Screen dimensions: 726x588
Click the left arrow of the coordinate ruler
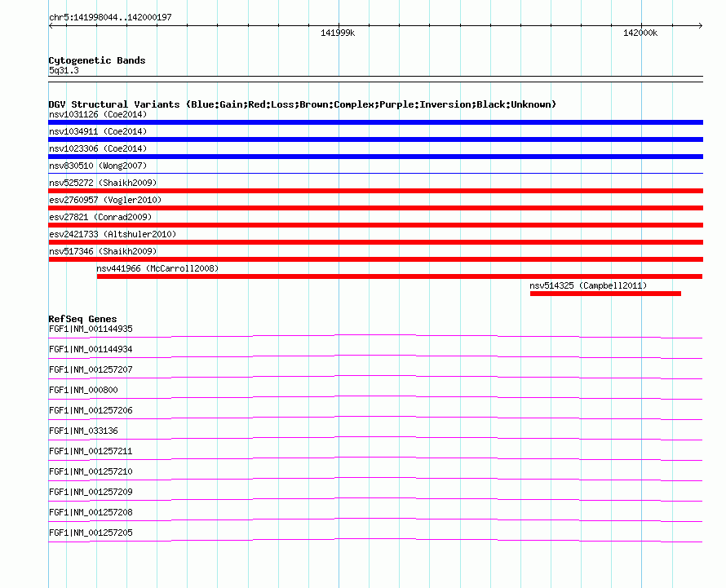51,26
